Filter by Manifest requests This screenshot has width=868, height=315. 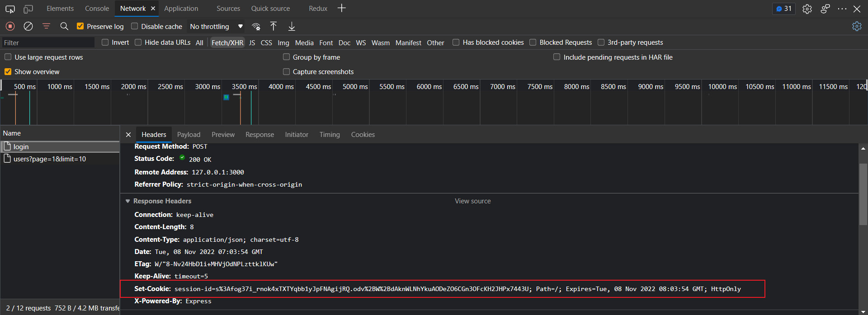point(408,43)
